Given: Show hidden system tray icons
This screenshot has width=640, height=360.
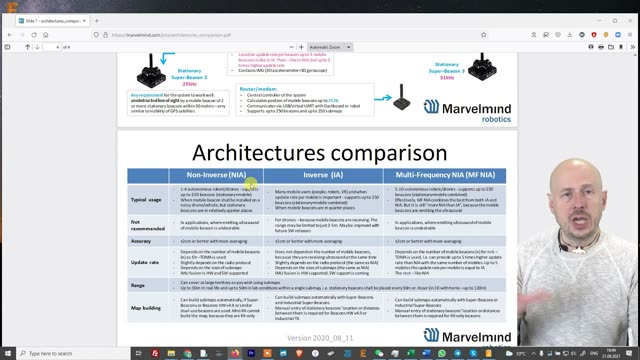Looking at the screenshot, I should (533, 353).
